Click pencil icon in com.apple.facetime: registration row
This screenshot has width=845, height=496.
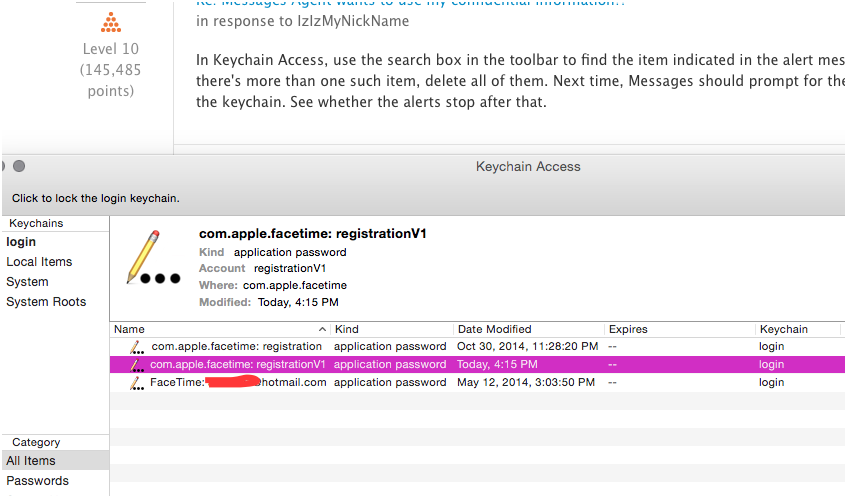pyautogui.click(x=137, y=347)
